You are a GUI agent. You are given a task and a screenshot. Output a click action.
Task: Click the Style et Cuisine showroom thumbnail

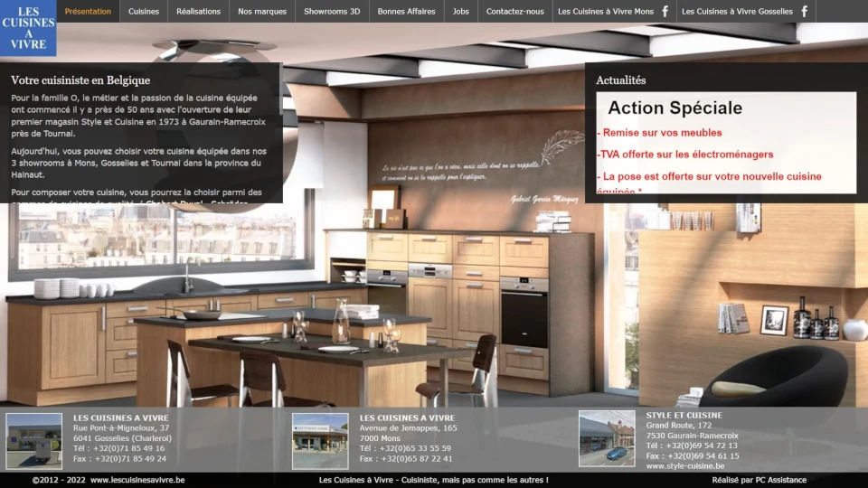(x=607, y=438)
